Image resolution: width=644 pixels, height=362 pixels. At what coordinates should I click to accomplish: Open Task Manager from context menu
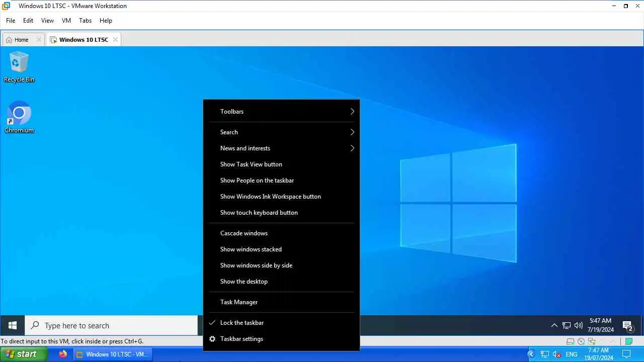(x=281, y=302)
